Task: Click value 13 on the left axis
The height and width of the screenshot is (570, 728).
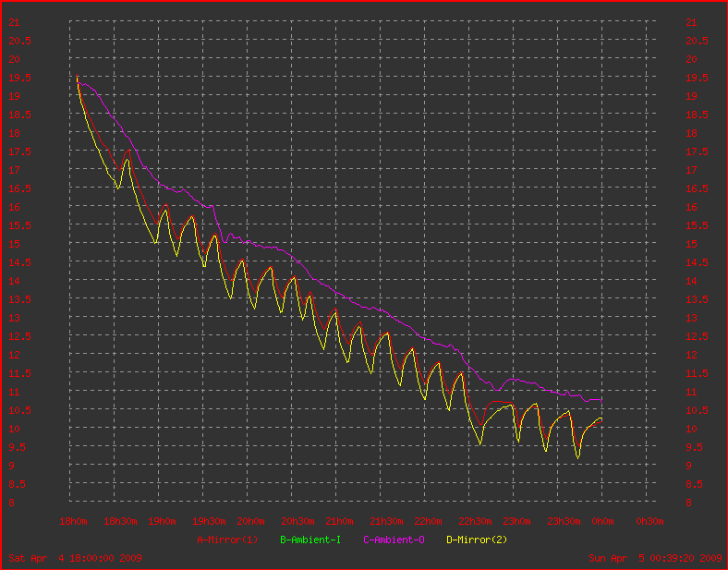Action: point(15,318)
